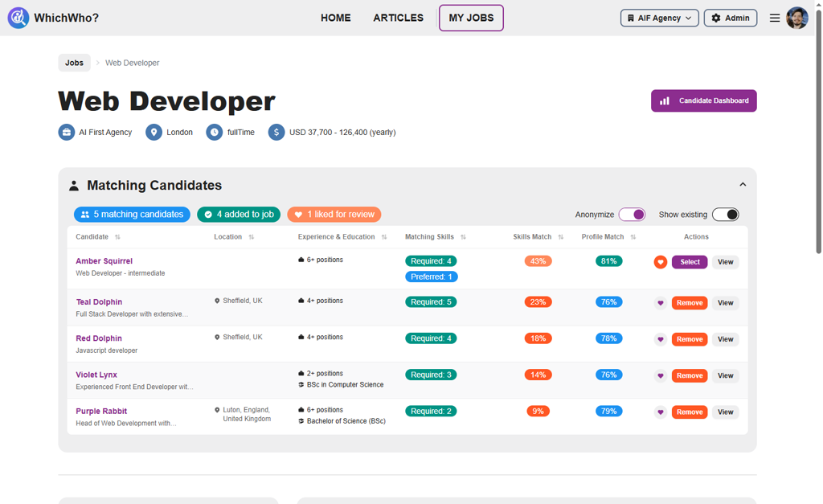Screen dimensions: 823x504
Task: Collapse the Matching Candidates panel chevron
Action: (743, 183)
